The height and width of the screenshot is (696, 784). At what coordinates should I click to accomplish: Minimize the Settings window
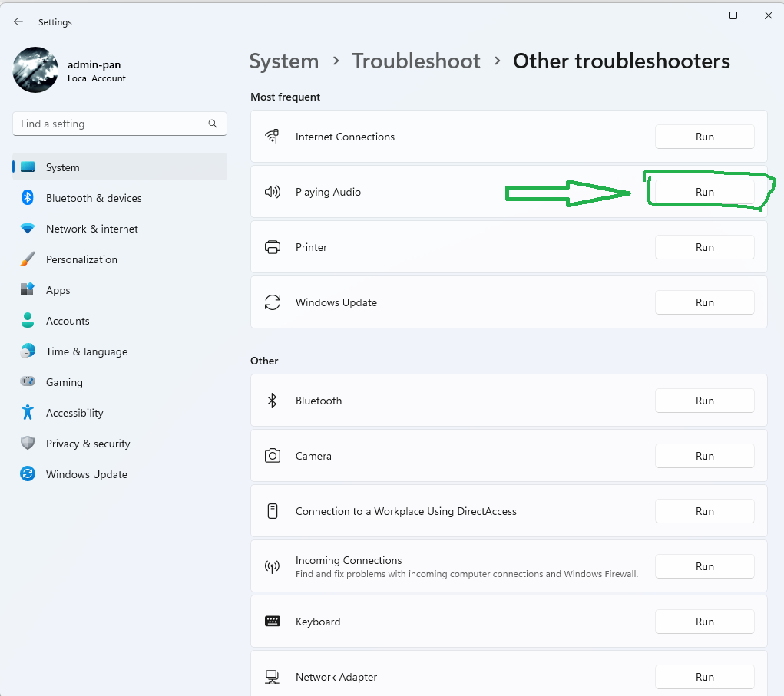698,15
